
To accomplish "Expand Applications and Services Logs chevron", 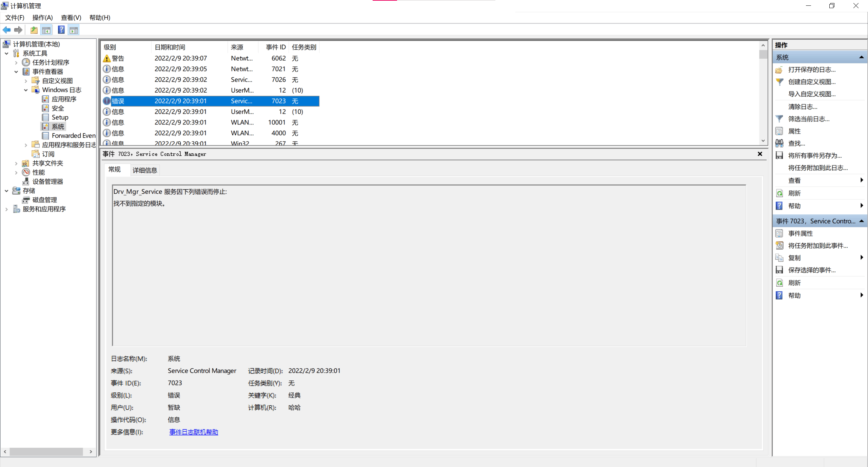I will coord(26,145).
